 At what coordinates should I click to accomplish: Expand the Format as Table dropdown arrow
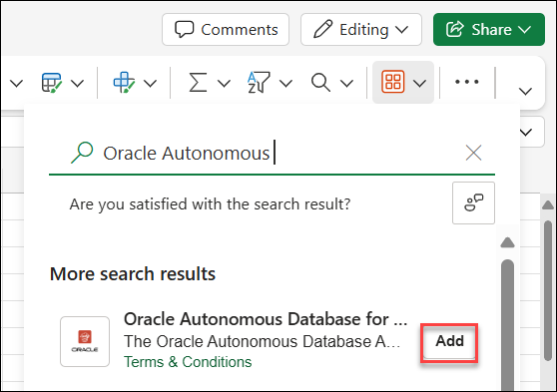(x=78, y=84)
